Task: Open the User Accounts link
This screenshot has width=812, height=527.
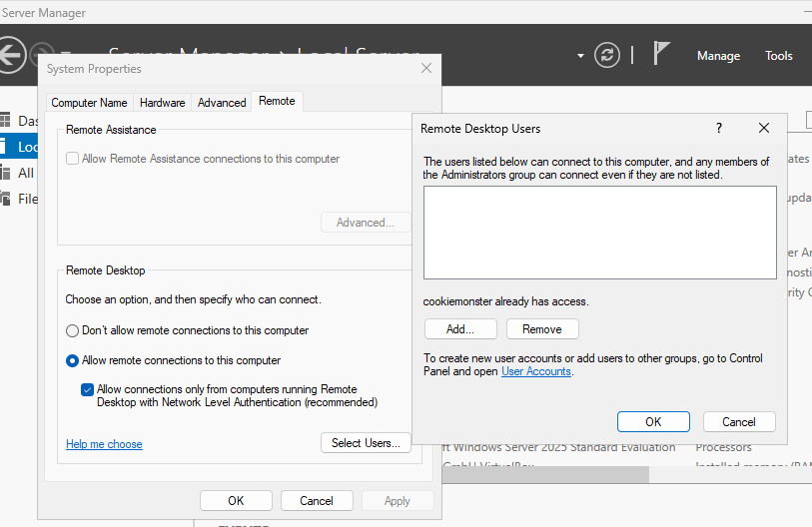Action: 535,371
